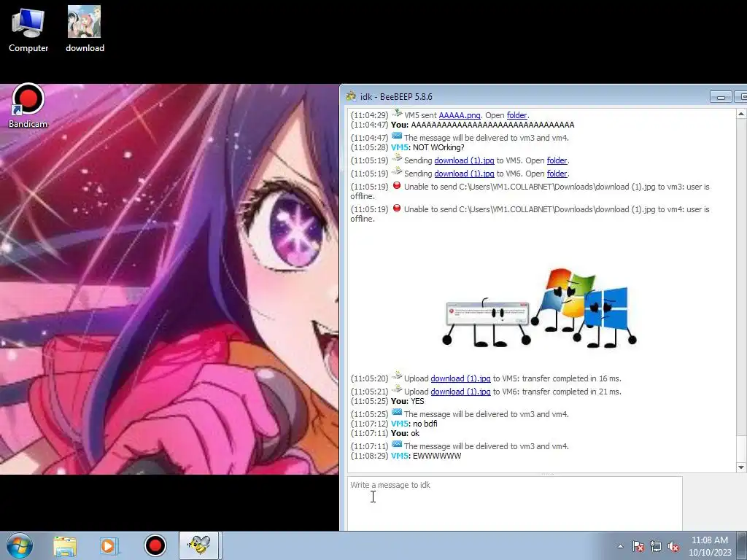This screenshot has height=560, width=747.
Task: Minimize the BeeBEEP window
Action: click(721, 97)
